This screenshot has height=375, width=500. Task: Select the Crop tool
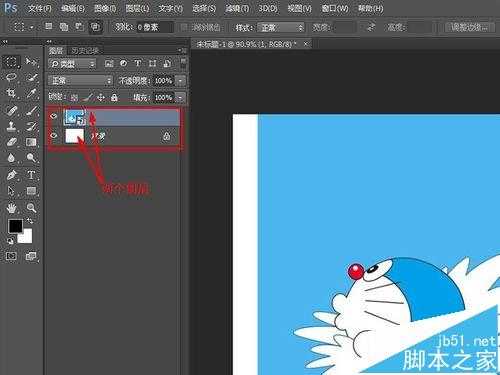click(11, 93)
